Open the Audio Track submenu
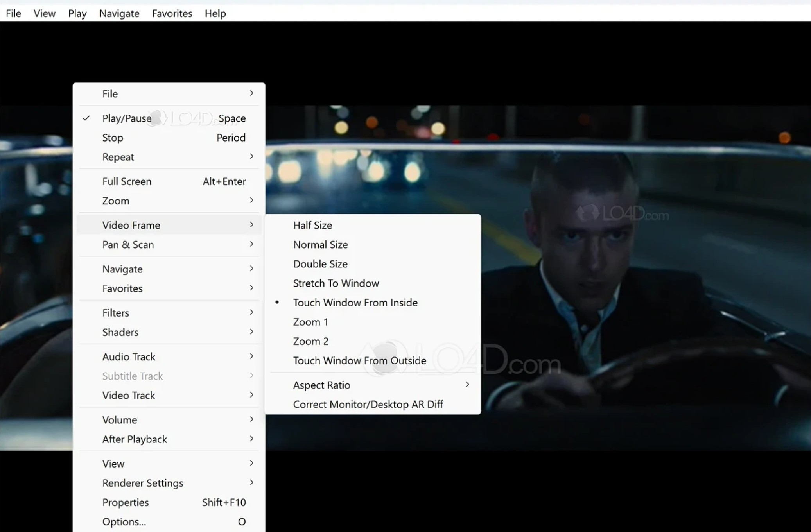This screenshot has height=532, width=811. tap(169, 356)
